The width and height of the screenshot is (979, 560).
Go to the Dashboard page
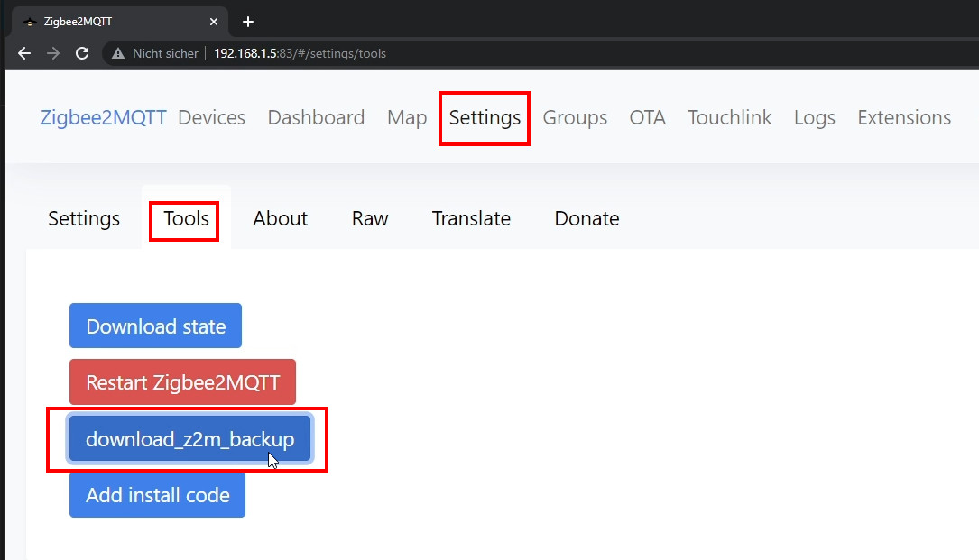point(316,117)
